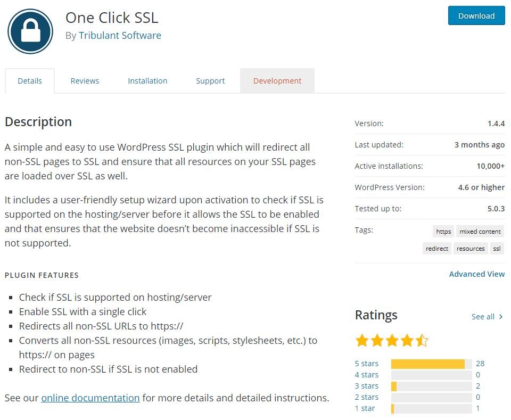Switch to the Details tab
Image resolution: width=511 pixels, height=420 pixels.
click(x=30, y=81)
